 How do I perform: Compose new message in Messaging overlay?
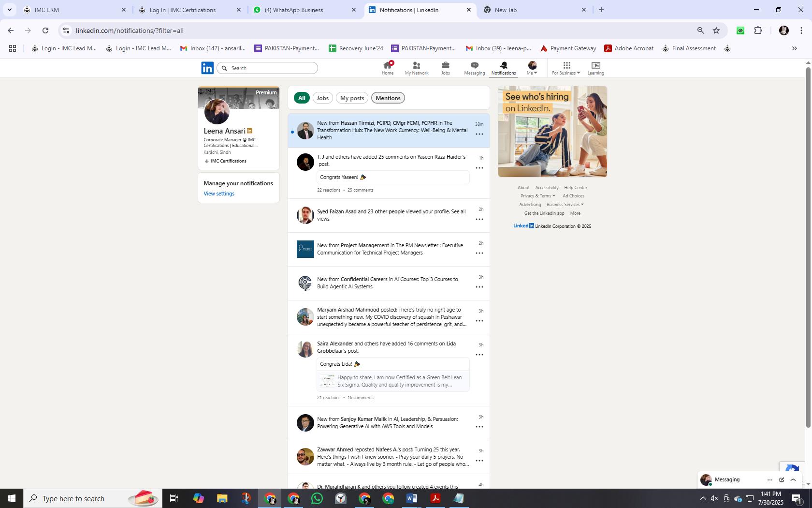tap(782, 480)
